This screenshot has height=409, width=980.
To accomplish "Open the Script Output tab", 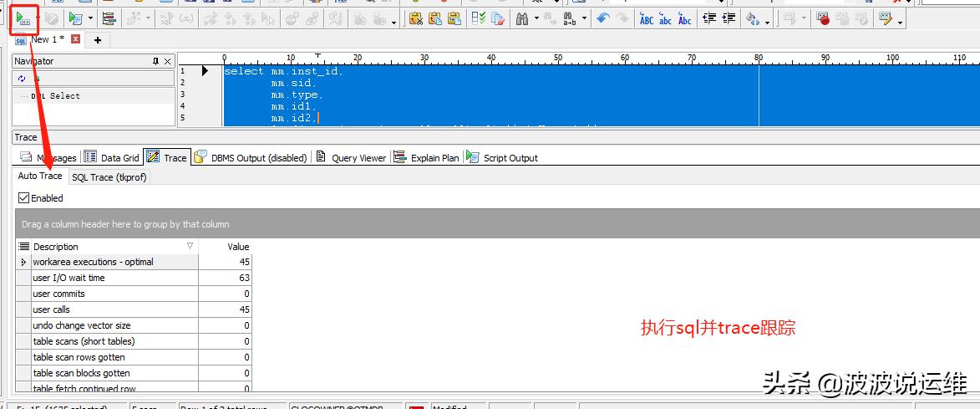I will coord(502,157).
